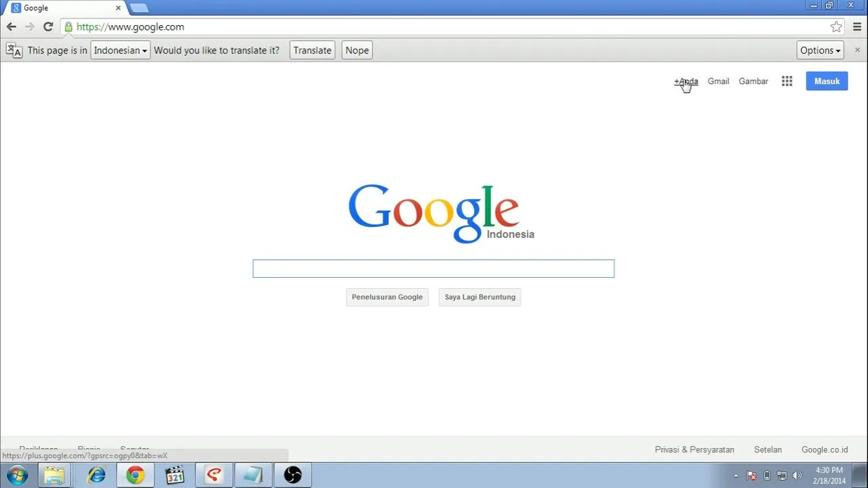The image size is (868, 488).
Task: Click the green padlock site security icon
Action: pyautogui.click(x=68, y=27)
